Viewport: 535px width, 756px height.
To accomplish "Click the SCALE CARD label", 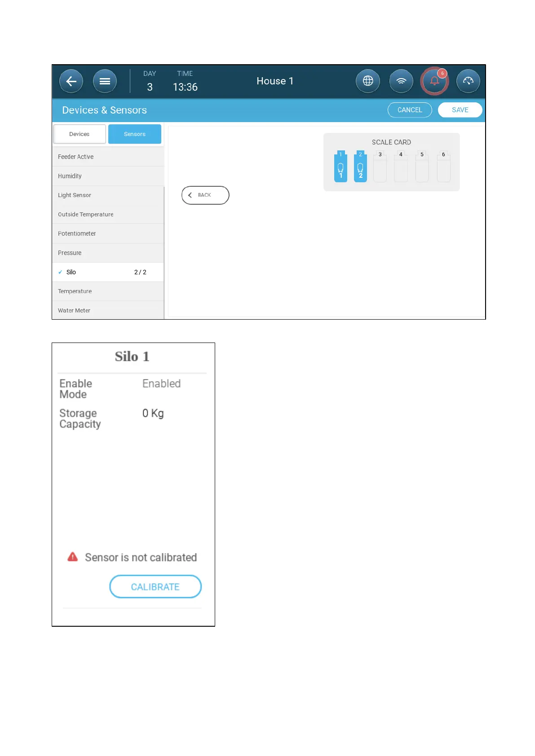I will (x=391, y=142).
